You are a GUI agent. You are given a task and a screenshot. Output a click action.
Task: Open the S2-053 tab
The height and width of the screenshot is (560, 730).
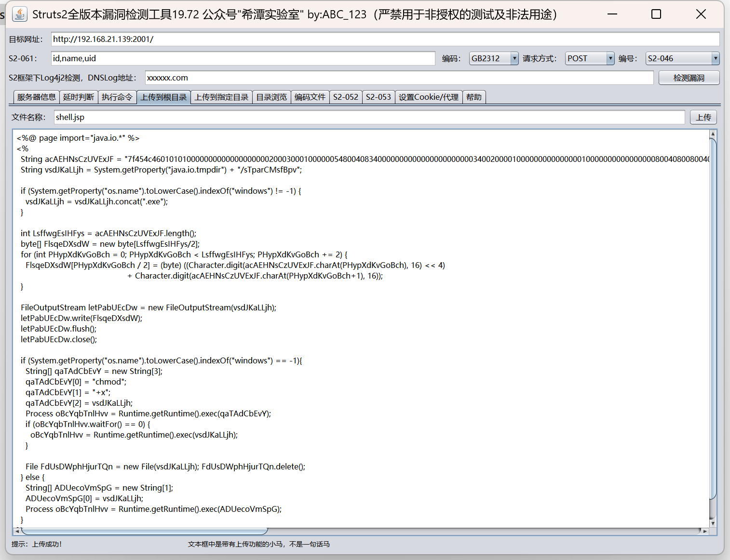pyautogui.click(x=379, y=97)
